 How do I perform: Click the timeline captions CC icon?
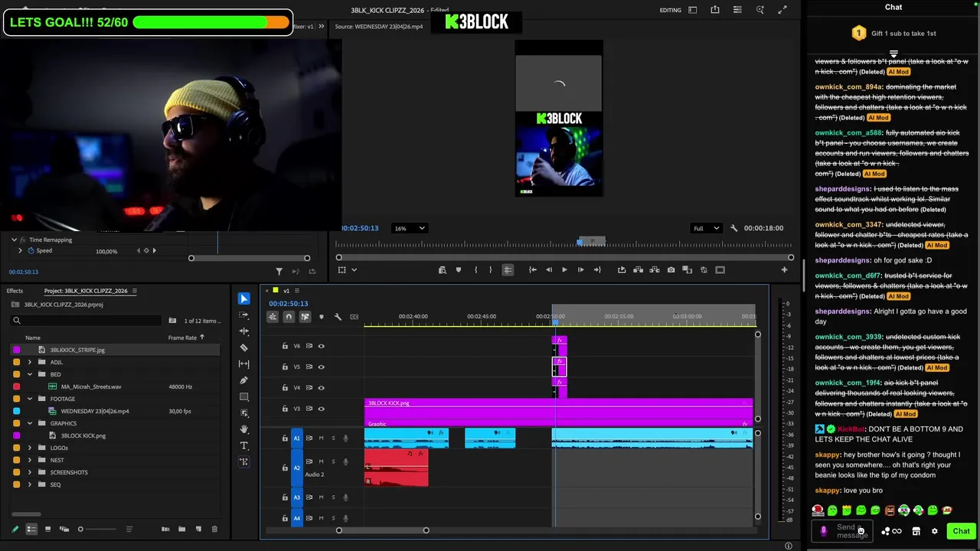(x=354, y=317)
